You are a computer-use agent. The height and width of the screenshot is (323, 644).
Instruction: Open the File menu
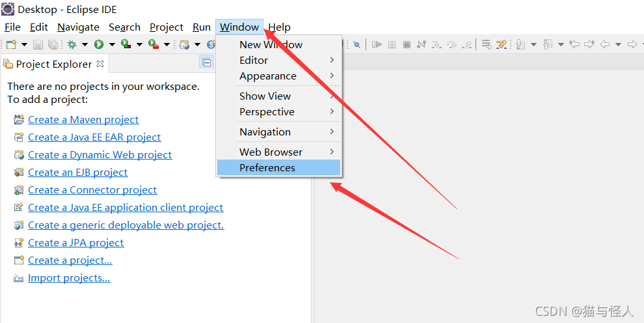pos(12,27)
